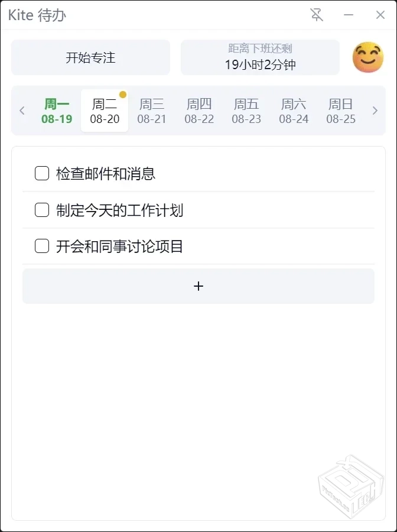View tasks for 周日 08-25

tap(340, 111)
